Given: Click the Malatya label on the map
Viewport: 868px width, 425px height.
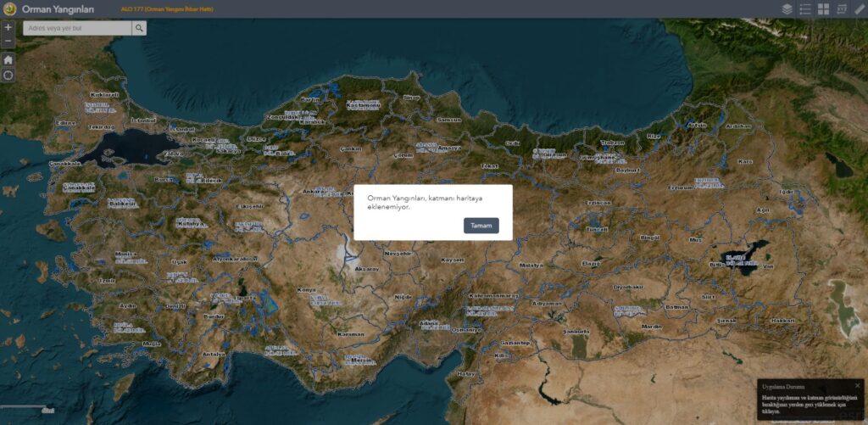Looking at the screenshot, I should pyautogui.click(x=531, y=265).
